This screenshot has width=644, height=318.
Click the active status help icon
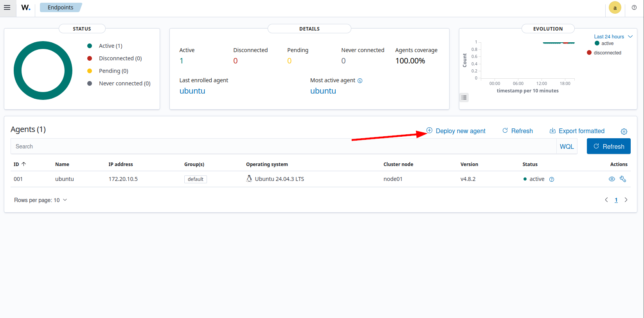552,179
